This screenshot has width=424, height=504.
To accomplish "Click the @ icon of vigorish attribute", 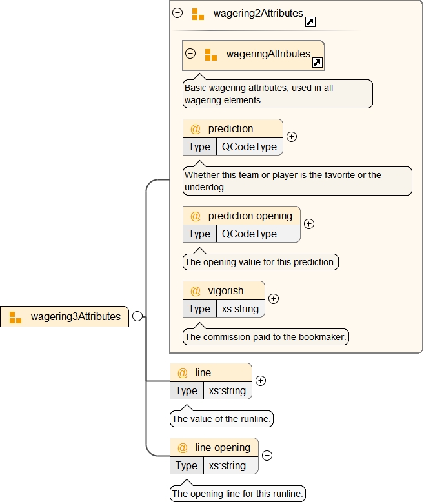I will coord(196,290).
